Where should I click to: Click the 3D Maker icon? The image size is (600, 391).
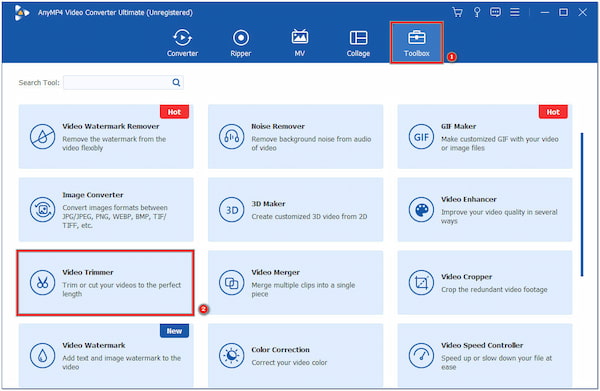[232, 210]
